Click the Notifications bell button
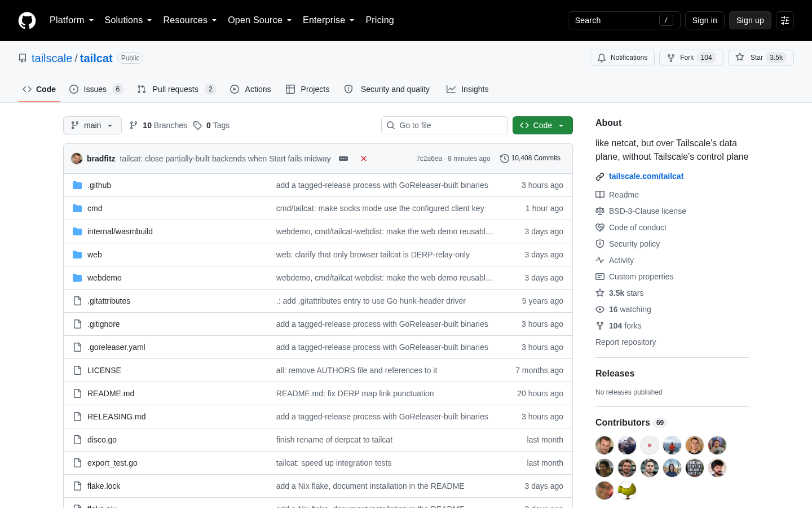812x508 pixels. tap(622, 58)
